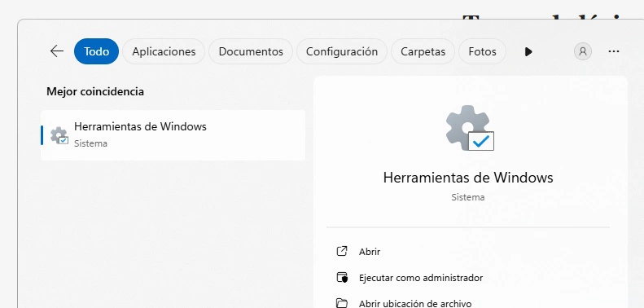Screen dimensions: 644x308
Task: Open the three-dots options menu
Action: click(614, 51)
